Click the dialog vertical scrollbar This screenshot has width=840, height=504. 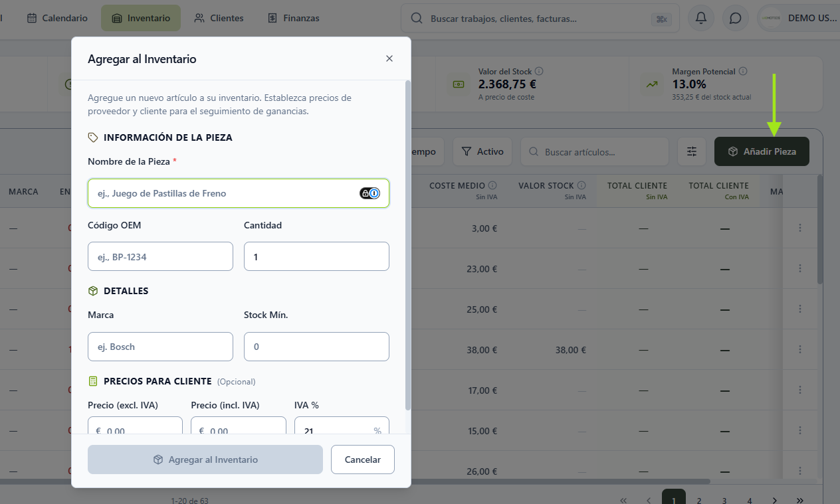tap(408, 246)
